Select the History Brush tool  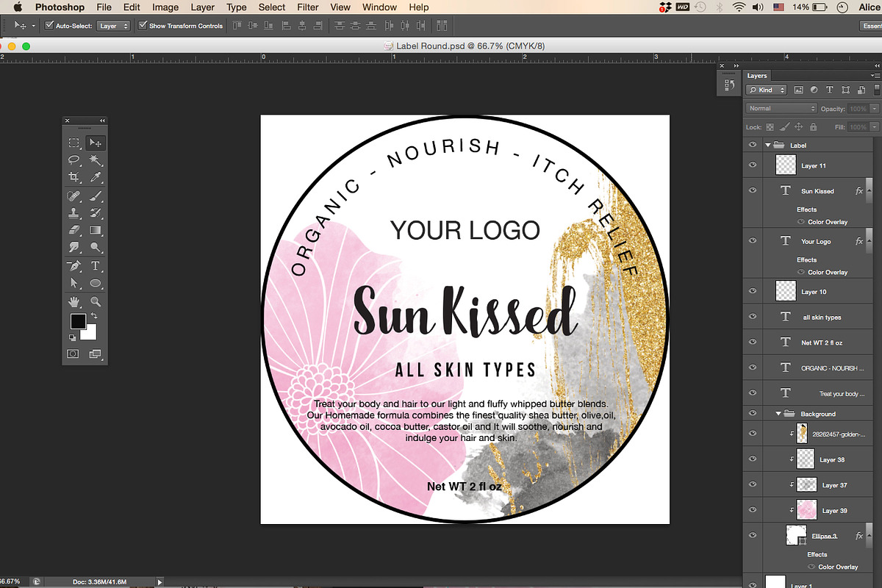tap(96, 213)
